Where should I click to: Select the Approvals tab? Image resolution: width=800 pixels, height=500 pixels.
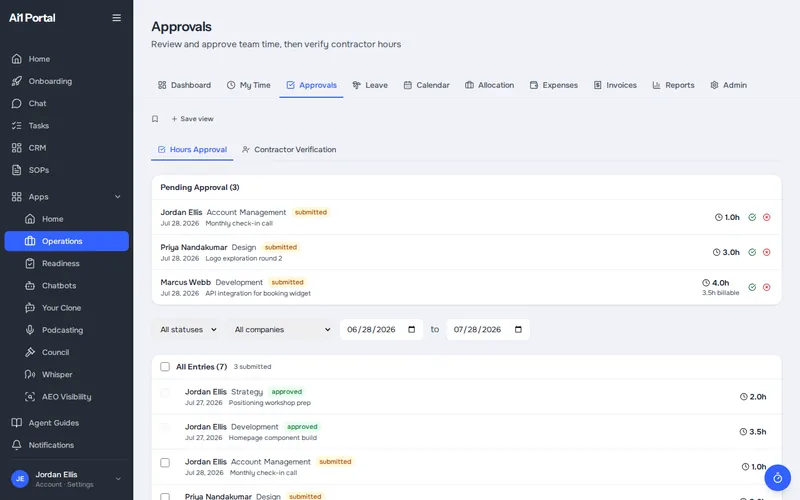click(x=311, y=85)
